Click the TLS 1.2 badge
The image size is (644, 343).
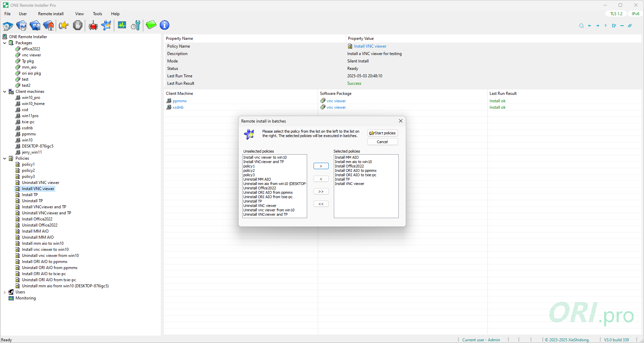pos(616,14)
